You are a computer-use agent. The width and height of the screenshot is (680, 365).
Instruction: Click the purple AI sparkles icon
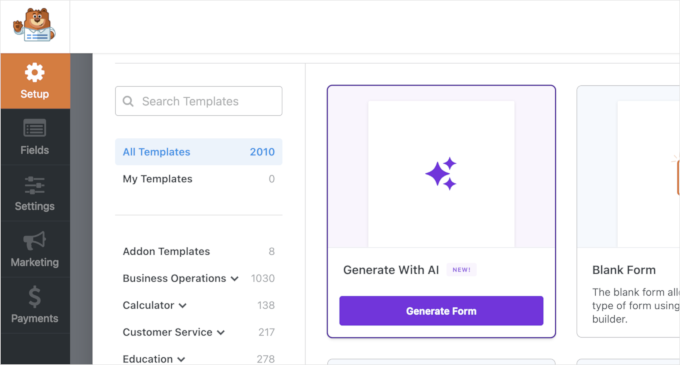pos(441,174)
